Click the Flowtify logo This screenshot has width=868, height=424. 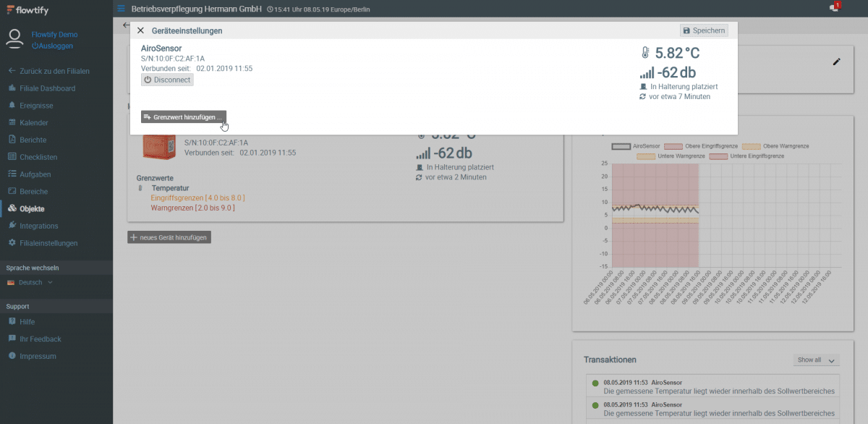25,9
